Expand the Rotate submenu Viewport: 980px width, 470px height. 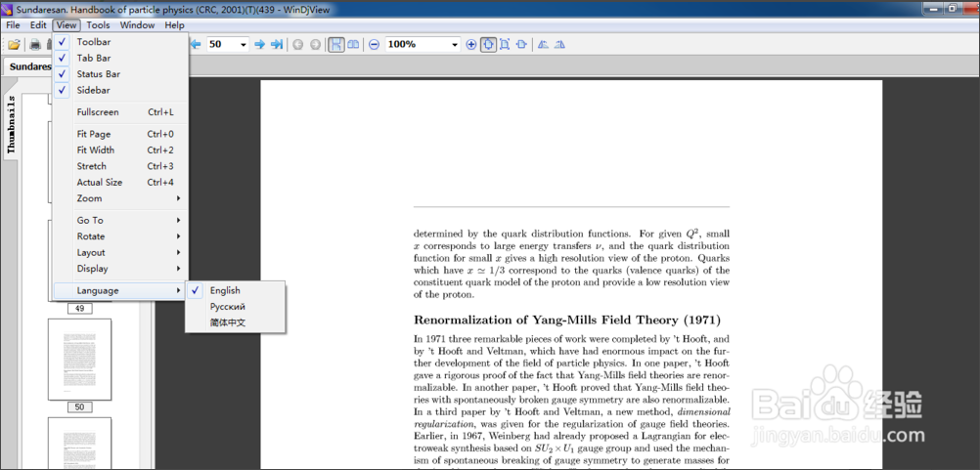tap(120, 236)
